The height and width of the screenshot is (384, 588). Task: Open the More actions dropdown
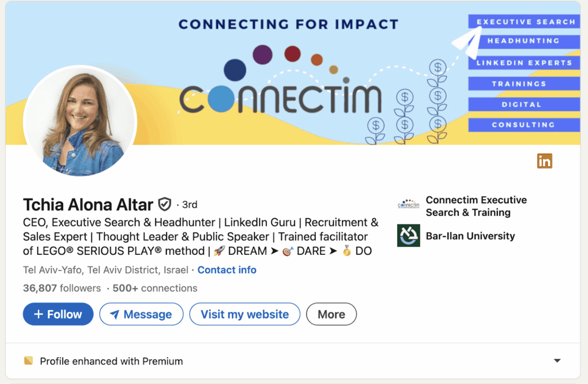point(331,314)
